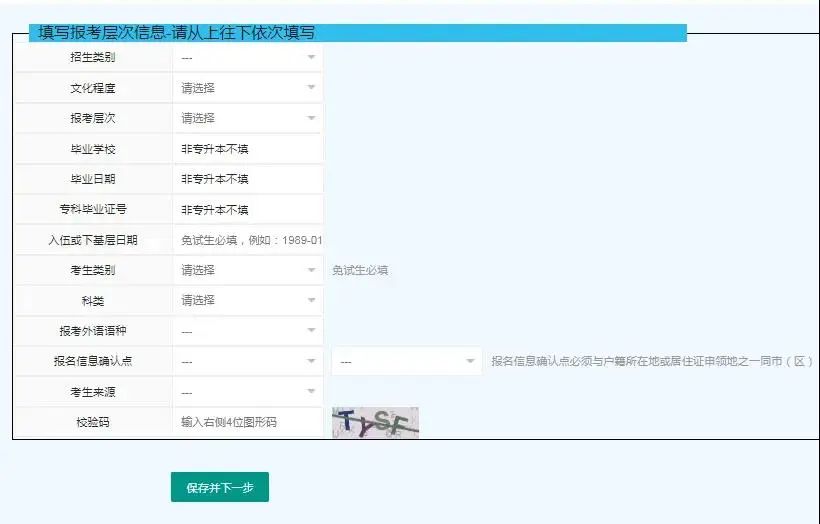Viewport: 820px width, 524px height.
Task: Open the 报考层次 selector
Action: pyautogui.click(x=247, y=118)
